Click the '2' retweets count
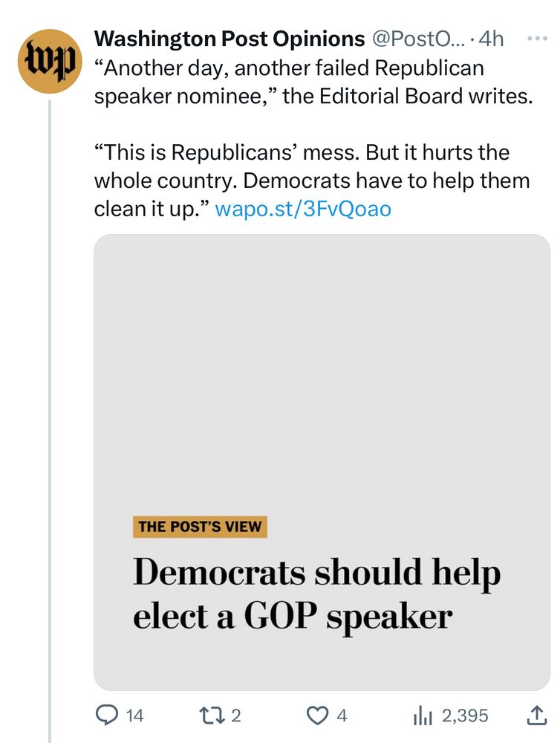Image resolution: width=560 pixels, height=743 pixels. (x=233, y=716)
